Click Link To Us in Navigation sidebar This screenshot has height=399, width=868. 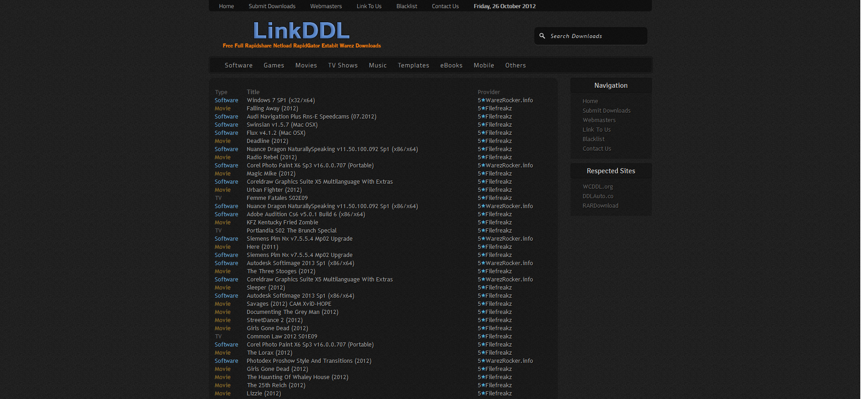pyautogui.click(x=596, y=130)
